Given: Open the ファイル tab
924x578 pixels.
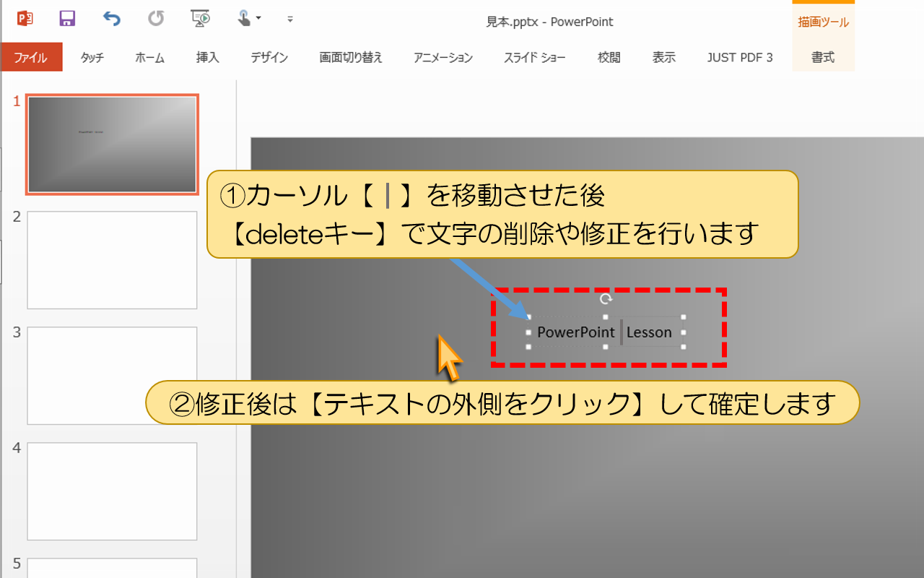Looking at the screenshot, I should click(x=31, y=58).
